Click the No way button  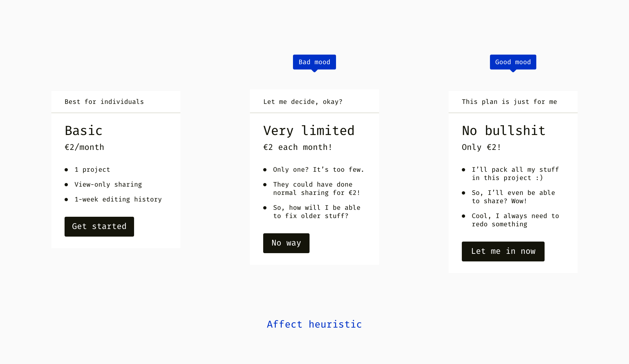(x=286, y=243)
